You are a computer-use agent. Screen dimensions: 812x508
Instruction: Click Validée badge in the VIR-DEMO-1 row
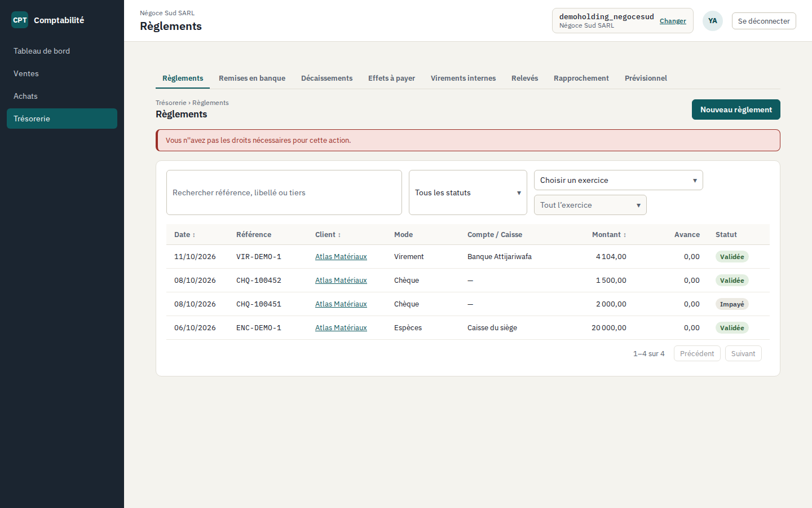coord(732,257)
